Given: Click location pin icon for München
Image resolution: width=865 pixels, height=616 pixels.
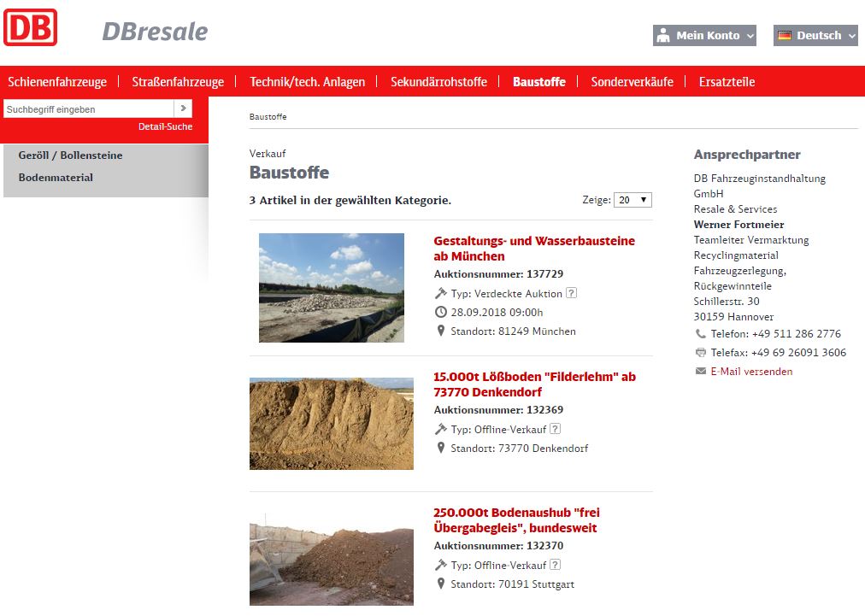Looking at the screenshot, I should [x=441, y=331].
